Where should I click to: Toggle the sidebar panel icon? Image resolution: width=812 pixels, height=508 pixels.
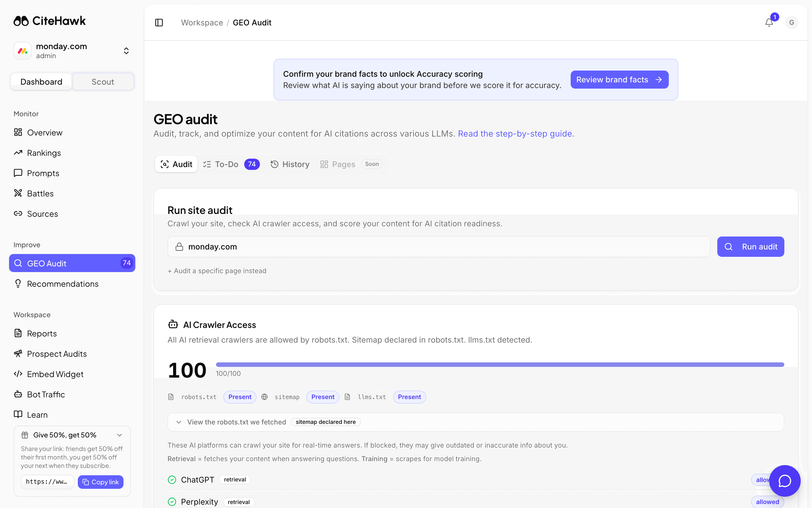(x=159, y=23)
